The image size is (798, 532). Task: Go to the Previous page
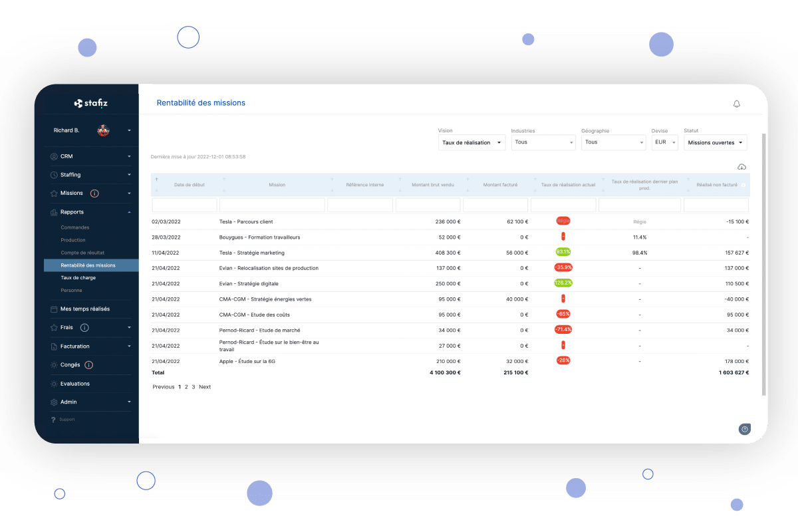pyautogui.click(x=164, y=387)
